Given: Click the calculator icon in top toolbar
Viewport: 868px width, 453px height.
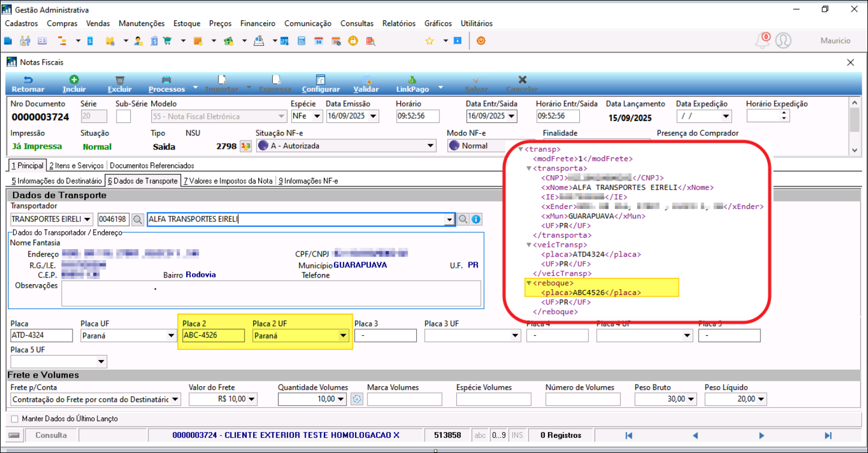Looking at the screenshot, I should pos(302,41).
